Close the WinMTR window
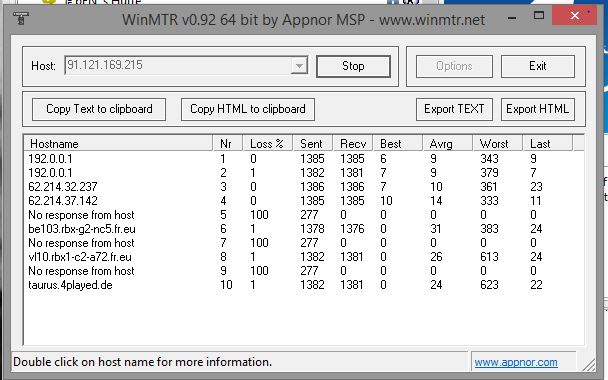Screen dimensions: 608x380 [574, 16]
